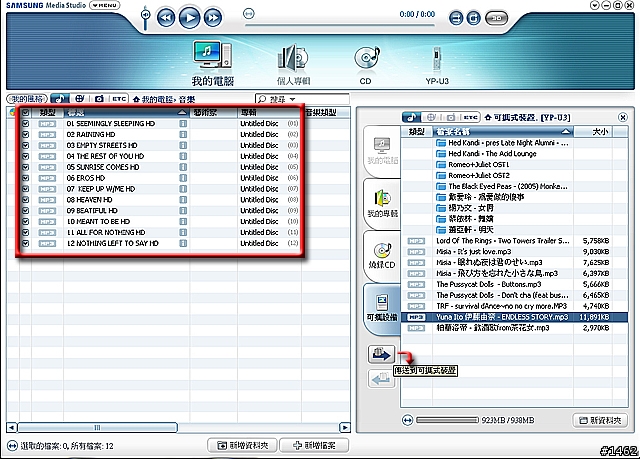Select the music filter icon in left toolbar
The width and height of the screenshot is (640, 459).
60,99
